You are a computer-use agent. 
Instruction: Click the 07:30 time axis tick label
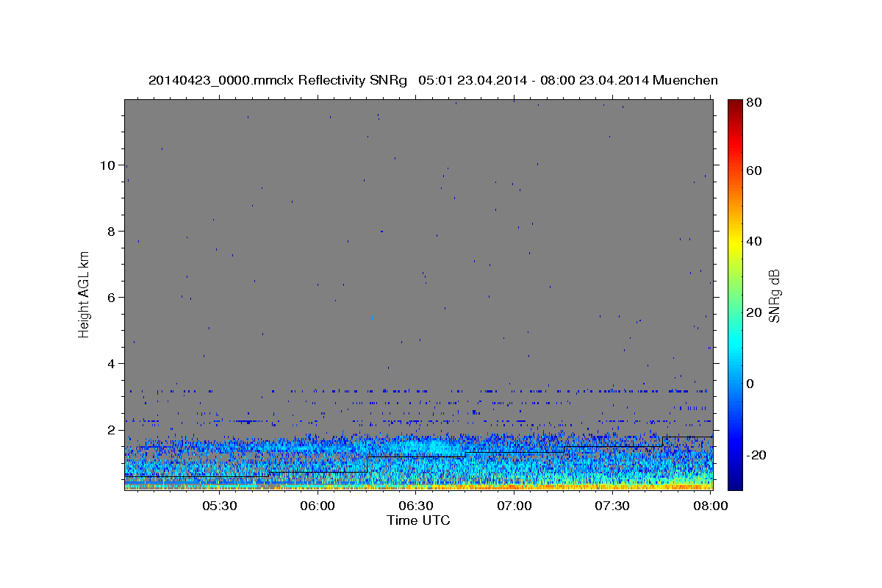tap(612, 506)
